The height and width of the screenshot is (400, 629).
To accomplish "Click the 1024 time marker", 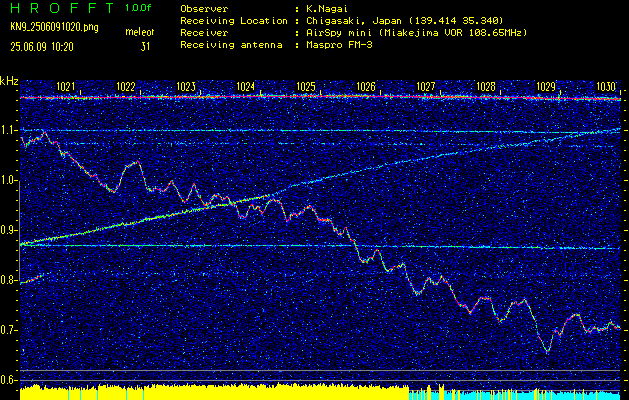I will pos(246,86).
